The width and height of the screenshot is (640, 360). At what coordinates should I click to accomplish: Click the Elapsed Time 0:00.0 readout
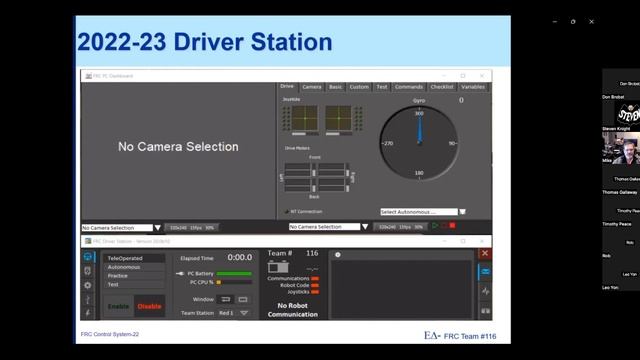click(240, 257)
